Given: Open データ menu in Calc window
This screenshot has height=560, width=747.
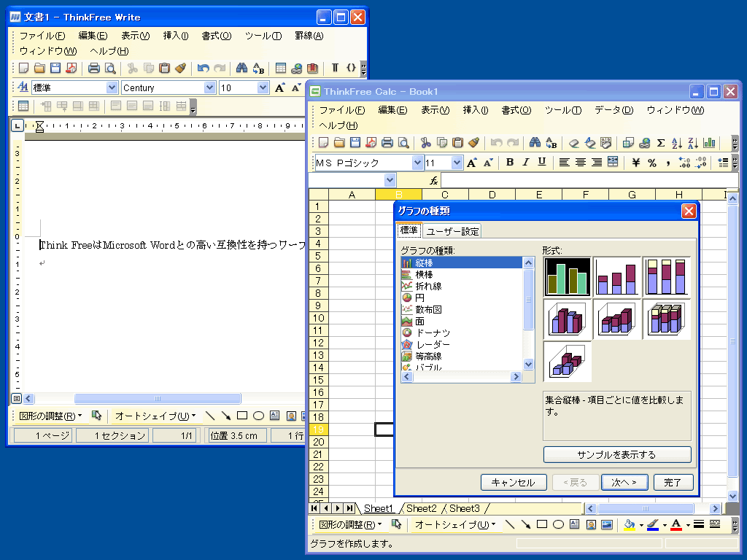Looking at the screenshot, I should tap(614, 110).
